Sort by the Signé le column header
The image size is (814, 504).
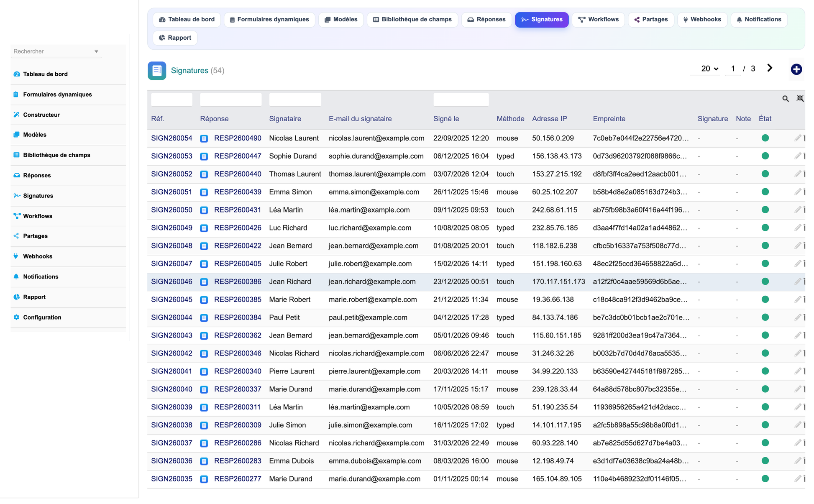446,119
